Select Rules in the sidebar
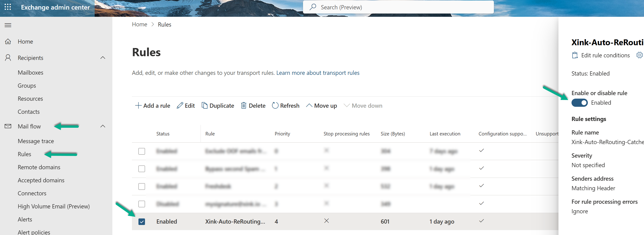Screen dimensions: 644x235 click(24, 154)
